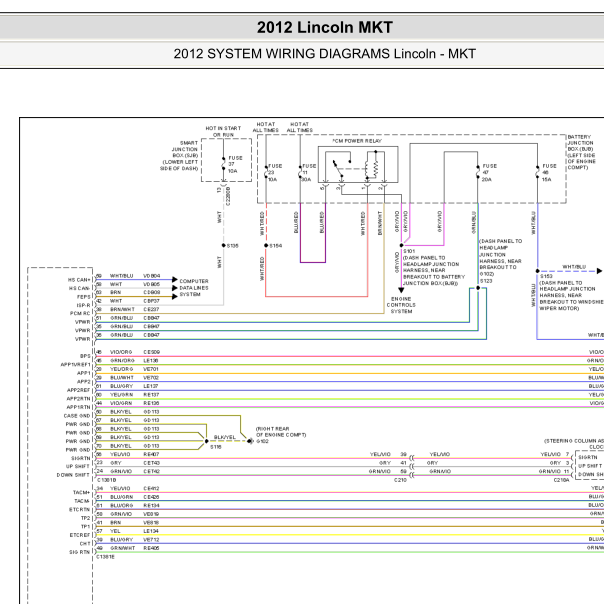
Task: Select '2012 SYSTEM WIRING DIAGRAMS Lincoln - MKT' subtitle
Action: pos(325,54)
